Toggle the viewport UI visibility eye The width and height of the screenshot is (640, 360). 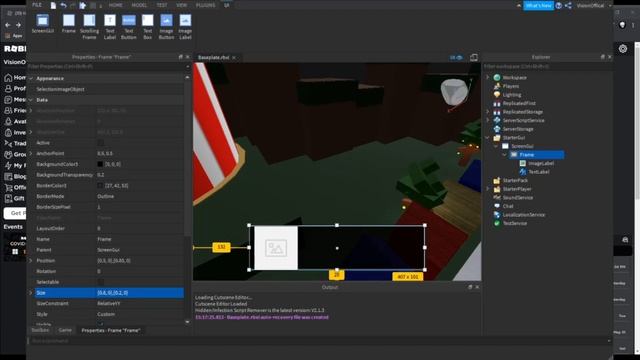pyautogui.click(x=456, y=58)
